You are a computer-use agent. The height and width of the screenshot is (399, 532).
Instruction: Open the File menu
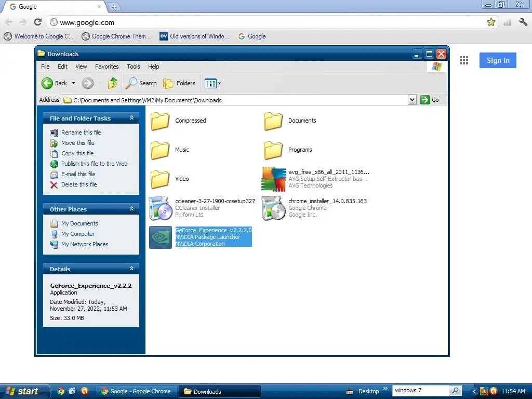tap(45, 66)
